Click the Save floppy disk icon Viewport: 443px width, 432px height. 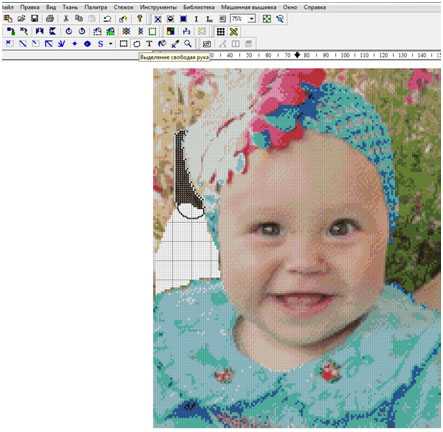pos(34,19)
